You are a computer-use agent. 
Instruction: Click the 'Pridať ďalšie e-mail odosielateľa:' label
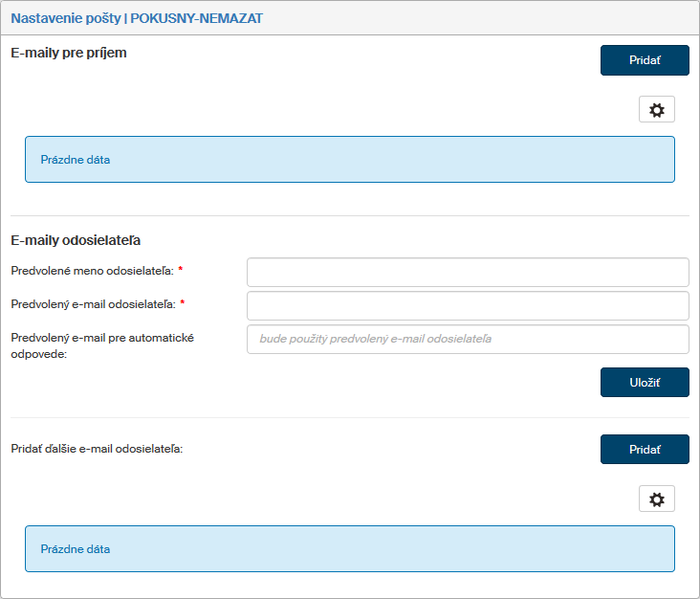coord(97,447)
